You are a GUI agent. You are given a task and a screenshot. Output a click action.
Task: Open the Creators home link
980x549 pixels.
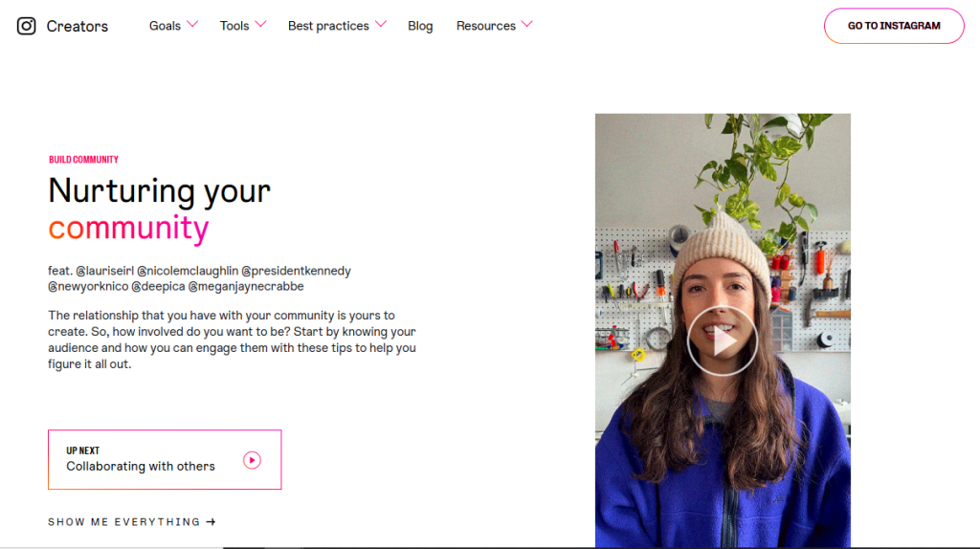[x=78, y=26]
